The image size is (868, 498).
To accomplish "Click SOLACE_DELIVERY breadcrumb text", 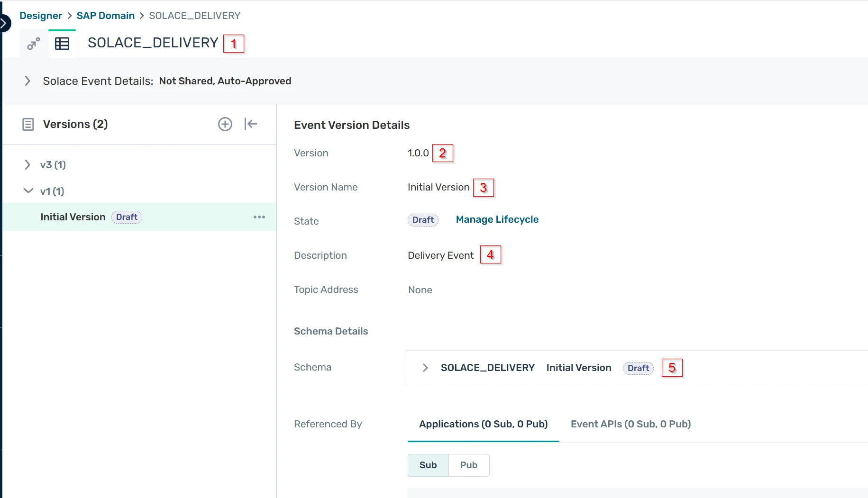I will [194, 16].
